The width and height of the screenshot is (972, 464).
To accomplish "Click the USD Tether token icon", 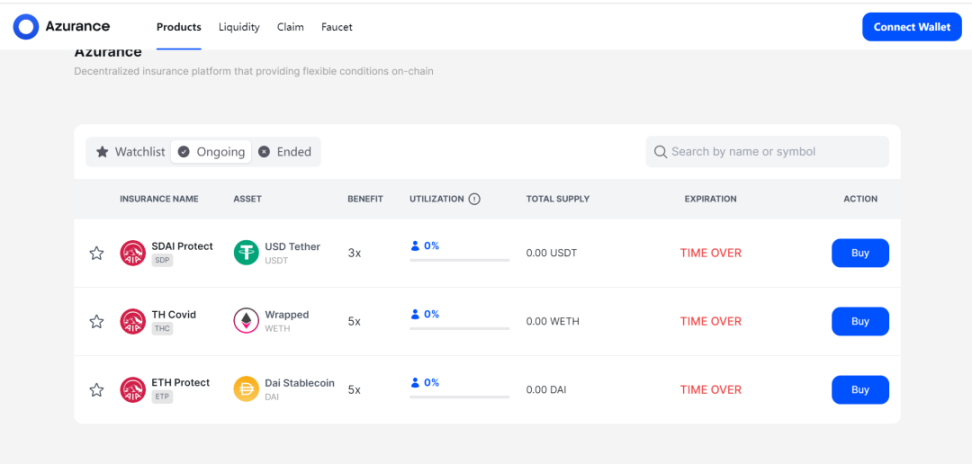I will 246,253.
